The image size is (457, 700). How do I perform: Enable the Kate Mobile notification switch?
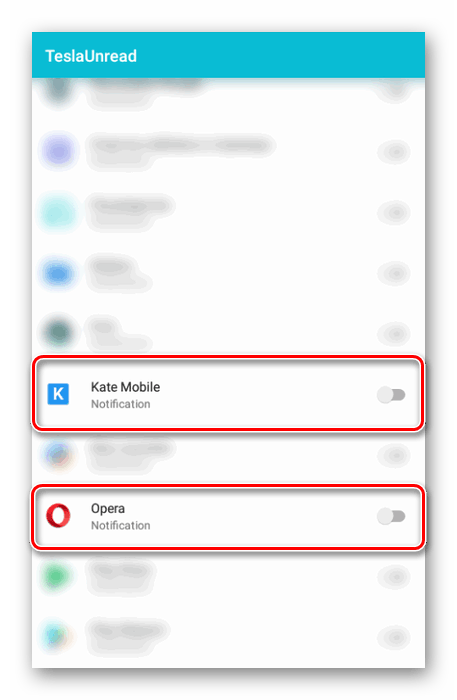391,395
